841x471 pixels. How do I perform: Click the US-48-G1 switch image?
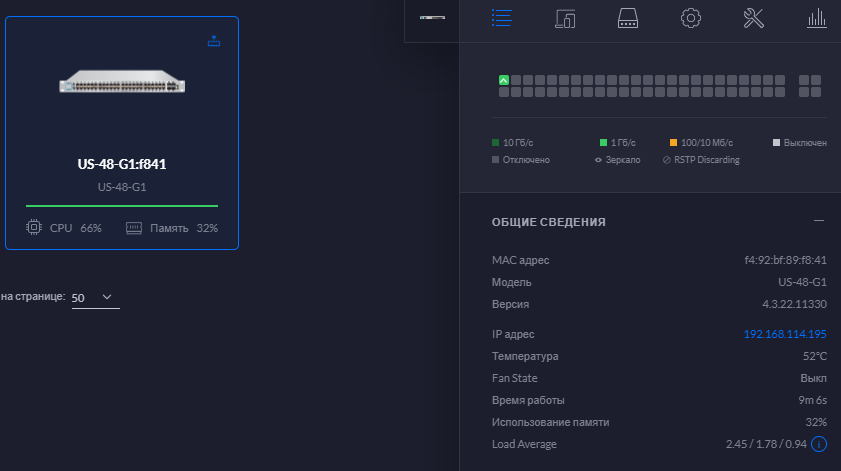pos(122,82)
